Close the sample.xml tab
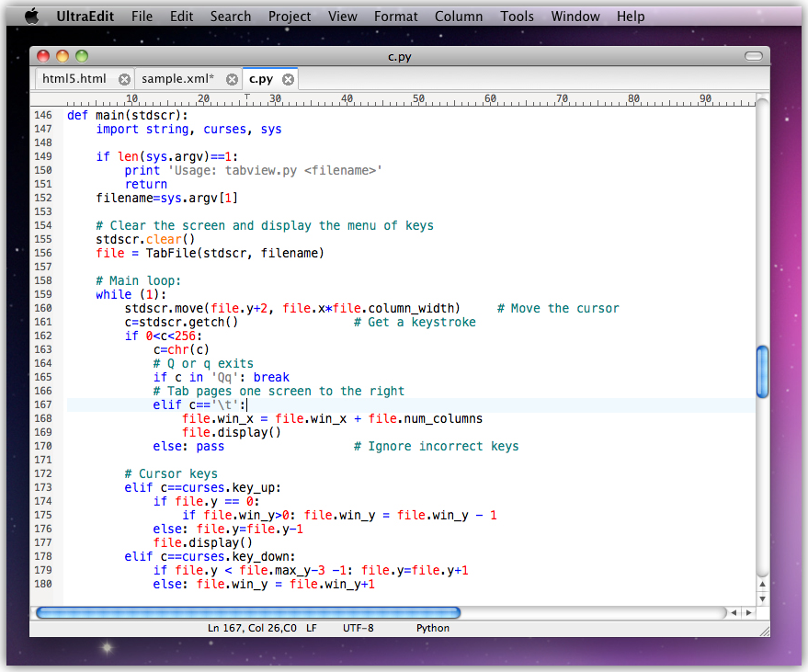Screen dimensions: 808x672 coord(232,79)
